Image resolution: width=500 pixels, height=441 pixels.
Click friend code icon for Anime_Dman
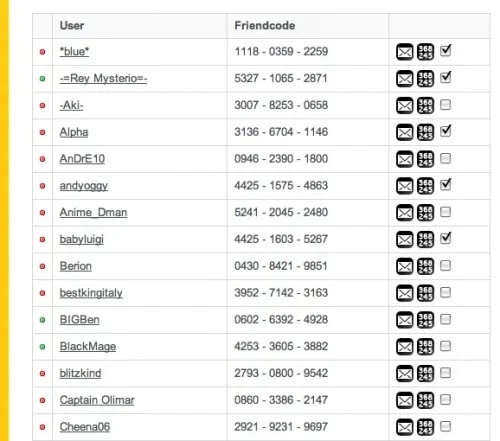coord(425,213)
